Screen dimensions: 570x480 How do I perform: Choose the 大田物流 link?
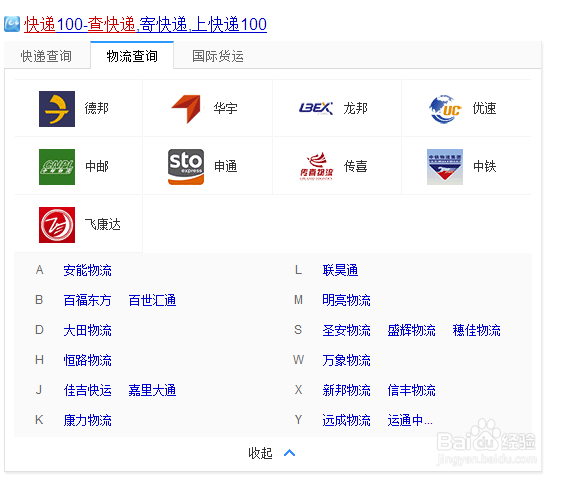click(88, 330)
